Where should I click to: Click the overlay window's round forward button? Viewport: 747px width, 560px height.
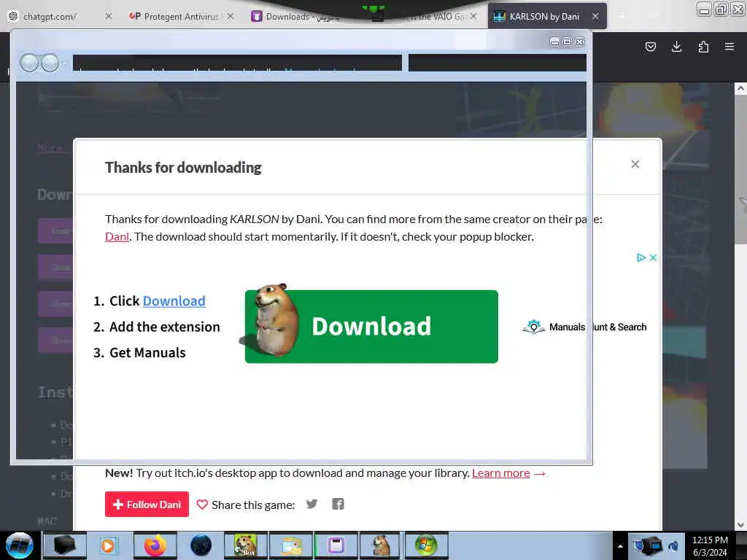pyautogui.click(x=50, y=63)
